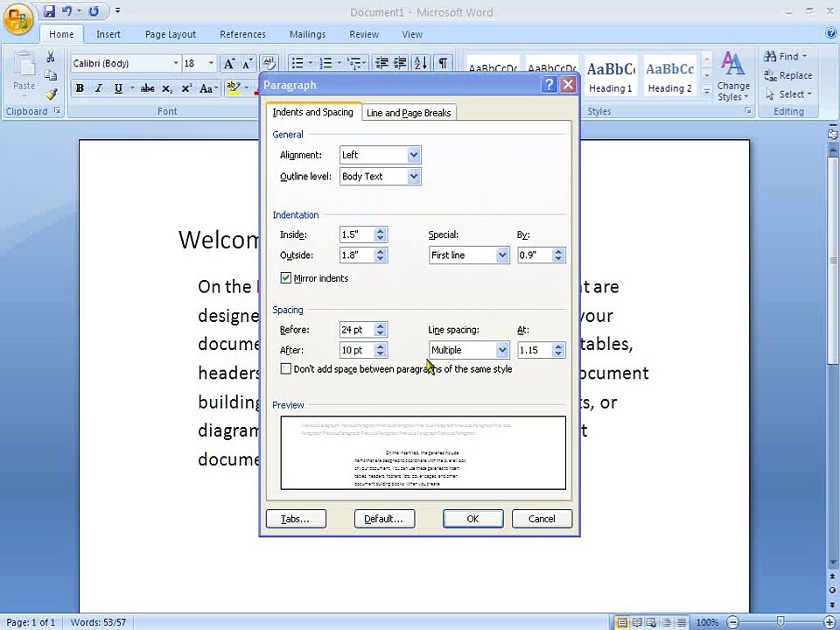
Task: Toggle the Mirror indents checkbox
Action: 285,277
